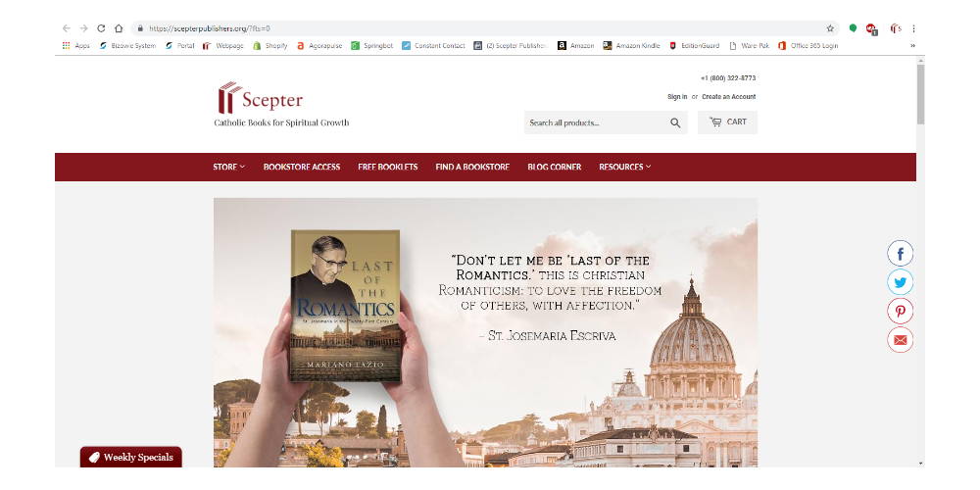980x490 pixels.
Task: Click Create an Account link
Action: pos(729,97)
